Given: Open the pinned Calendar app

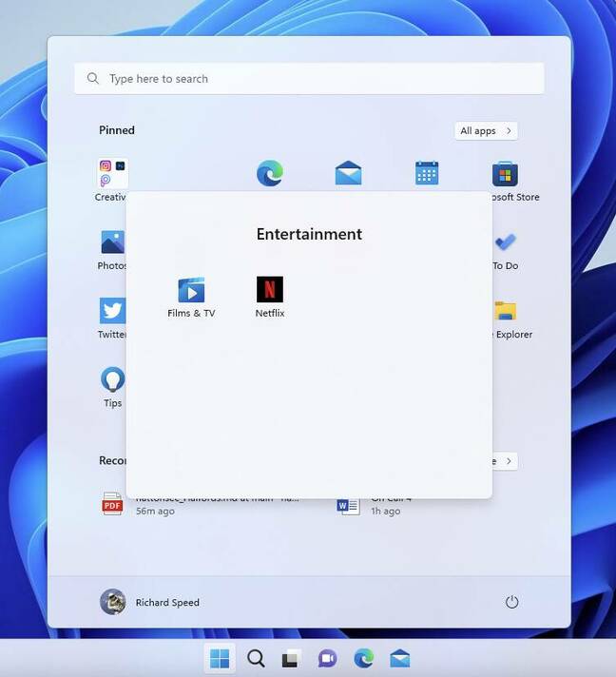Looking at the screenshot, I should click(427, 173).
